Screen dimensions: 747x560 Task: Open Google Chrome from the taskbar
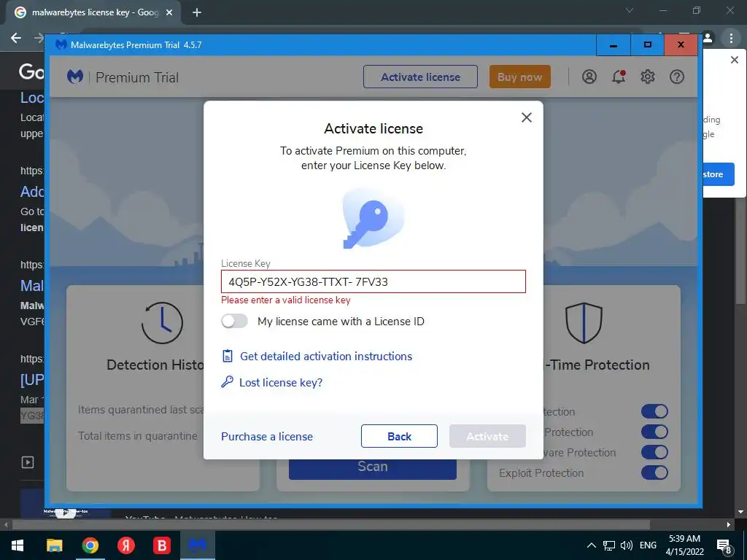(90, 545)
